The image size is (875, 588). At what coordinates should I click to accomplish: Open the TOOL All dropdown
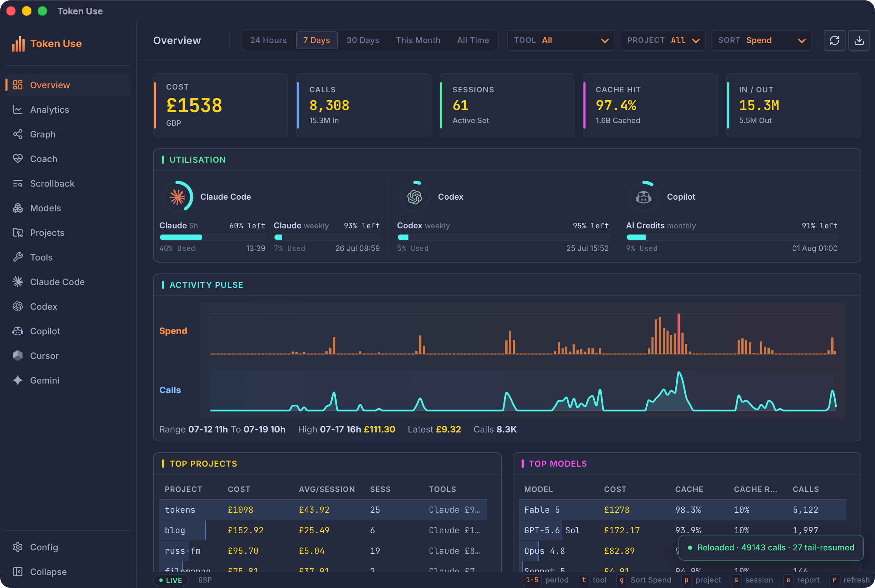pyautogui.click(x=561, y=40)
